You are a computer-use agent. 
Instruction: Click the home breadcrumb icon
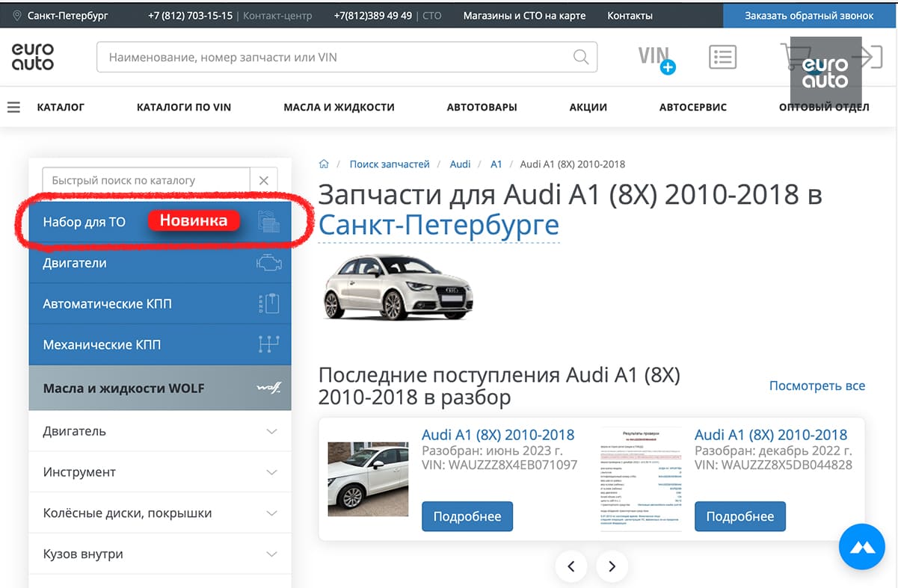pos(324,164)
